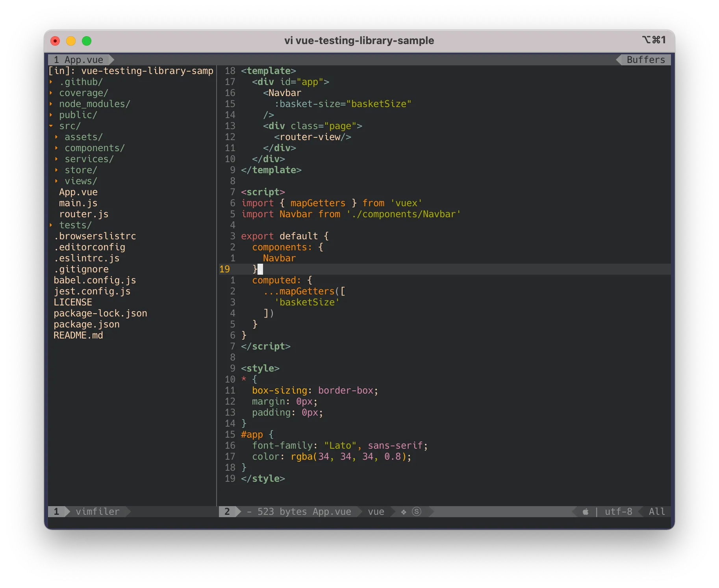Click the <router-view/> line

(313, 137)
